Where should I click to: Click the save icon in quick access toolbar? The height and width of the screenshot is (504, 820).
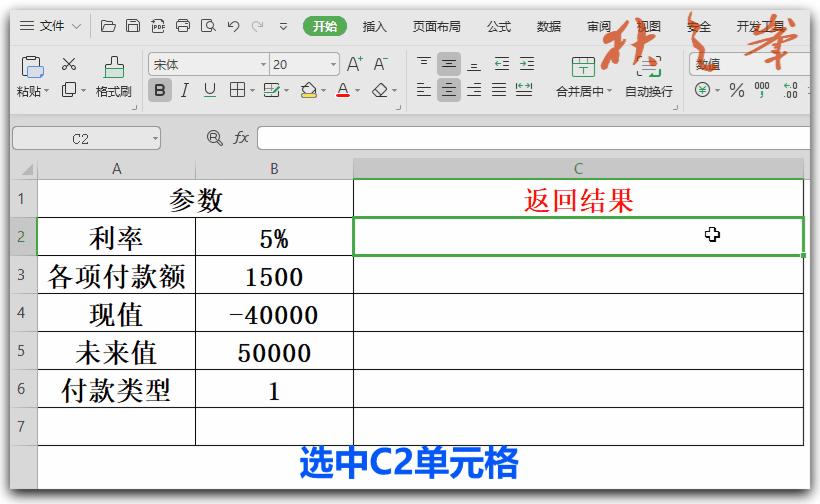[133, 26]
